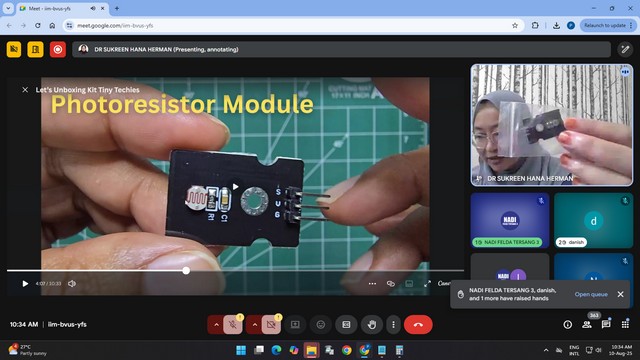Expand audio settings arrow beside microphone
The height and width of the screenshot is (360, 640).
pos(216,325)
